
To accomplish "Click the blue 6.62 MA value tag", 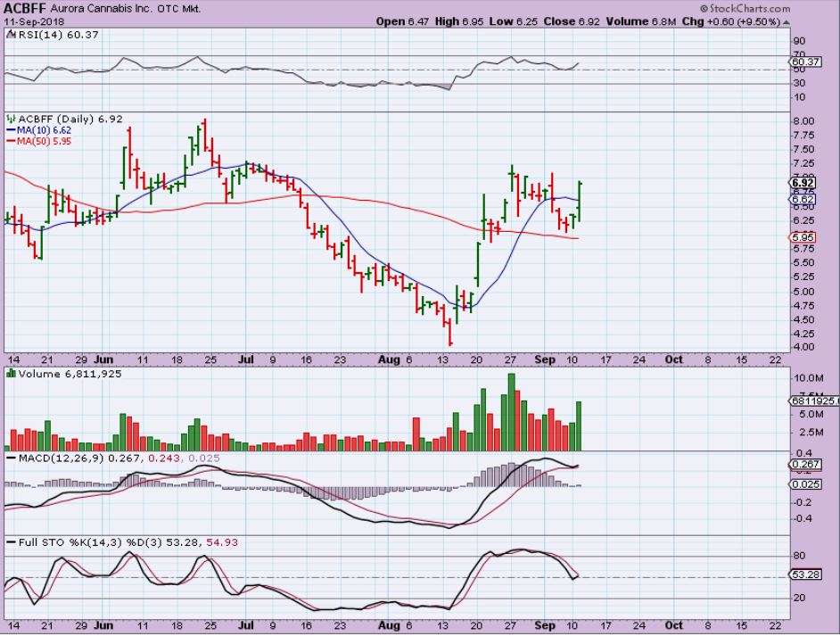I will tap(803, 199).
